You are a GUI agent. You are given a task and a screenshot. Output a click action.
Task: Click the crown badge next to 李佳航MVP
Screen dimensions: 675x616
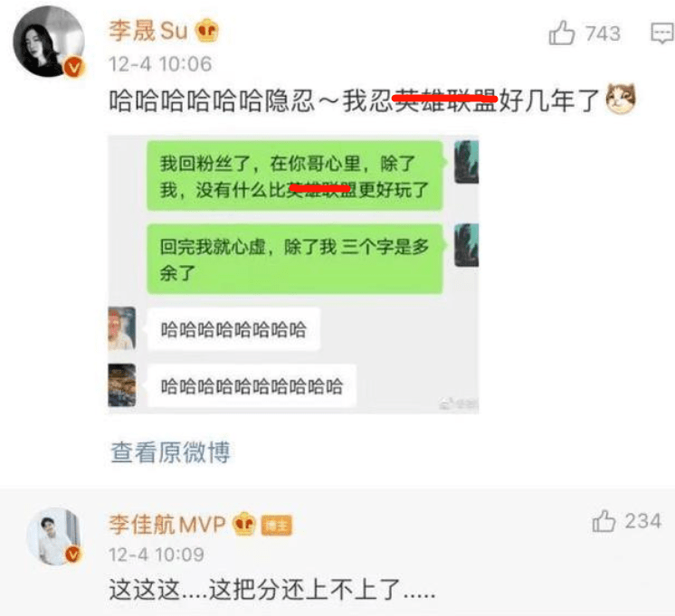(244, 524)
